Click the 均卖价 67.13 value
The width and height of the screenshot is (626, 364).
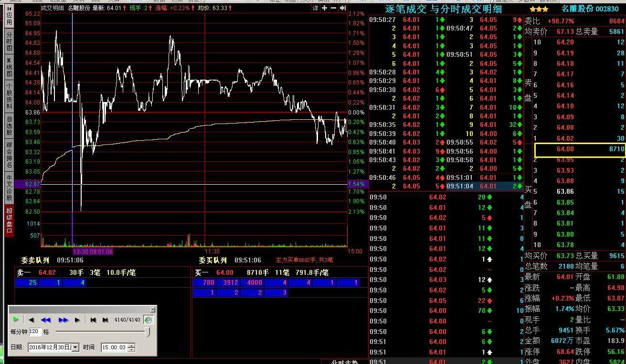point(565,31)
